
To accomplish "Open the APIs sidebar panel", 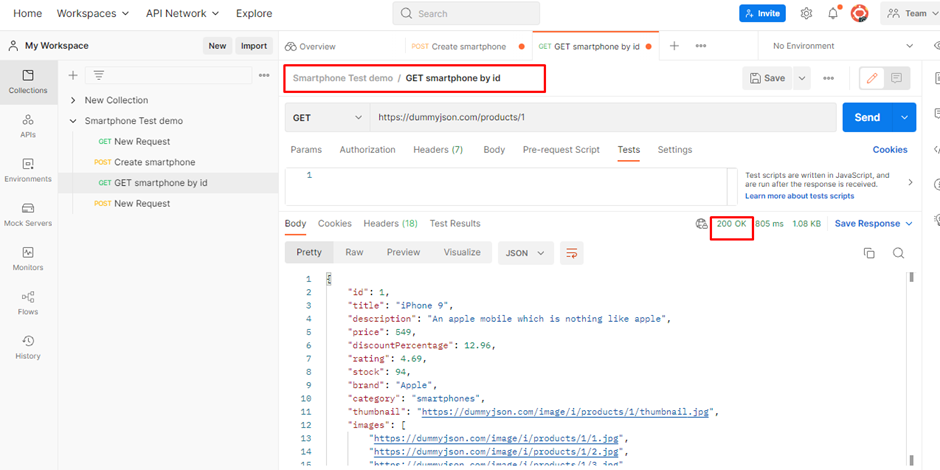I will tap(28, 126).
